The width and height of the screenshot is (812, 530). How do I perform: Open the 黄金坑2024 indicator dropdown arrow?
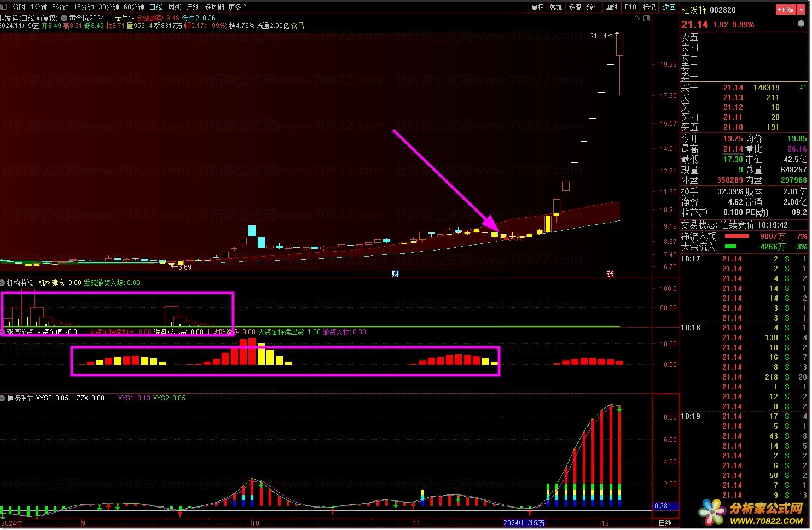(x=64, y=18)
